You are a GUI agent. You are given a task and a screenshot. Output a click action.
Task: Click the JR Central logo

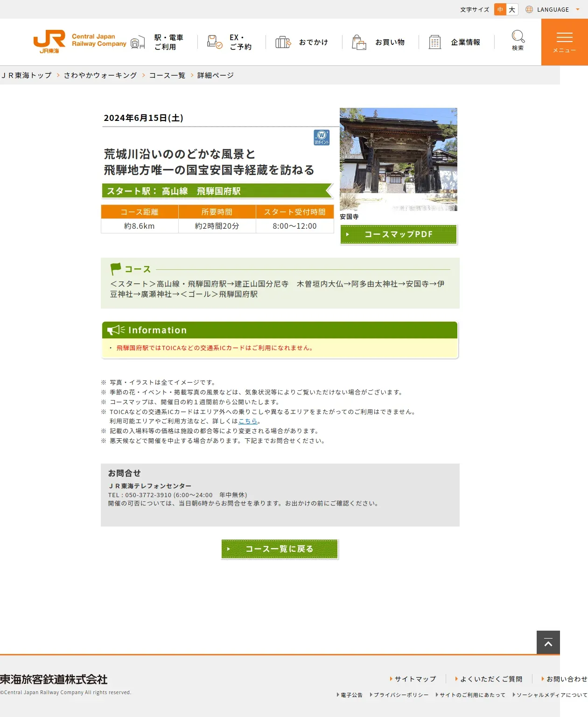(80, 42)
